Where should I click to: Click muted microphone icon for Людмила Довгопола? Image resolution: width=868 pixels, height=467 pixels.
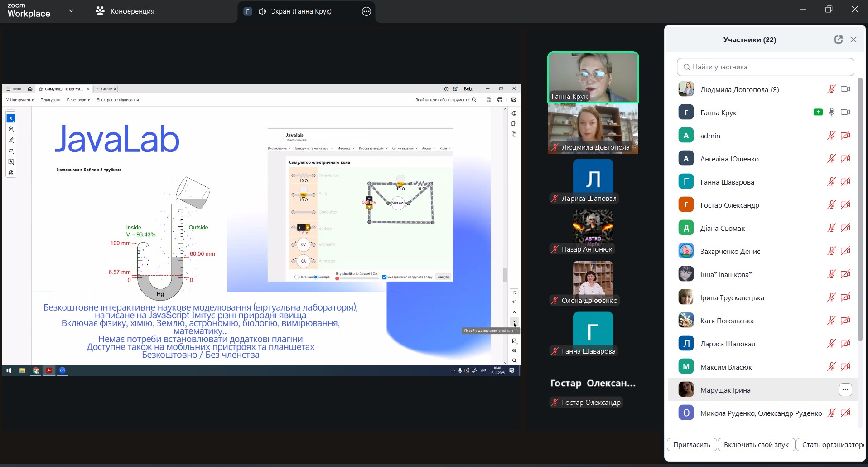pos(831,89)
